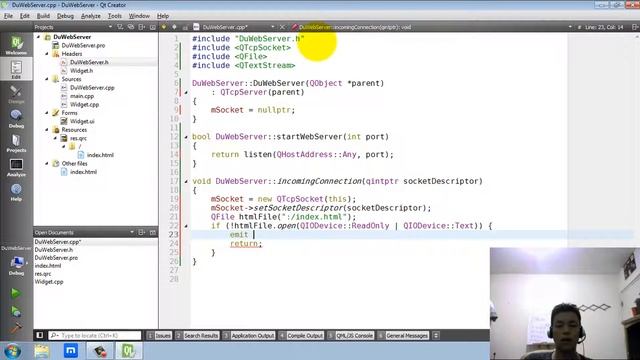The height and width of the screenshot is (360, 640).
Task: Toggle the left sidebar visibility
Action: 40,335
